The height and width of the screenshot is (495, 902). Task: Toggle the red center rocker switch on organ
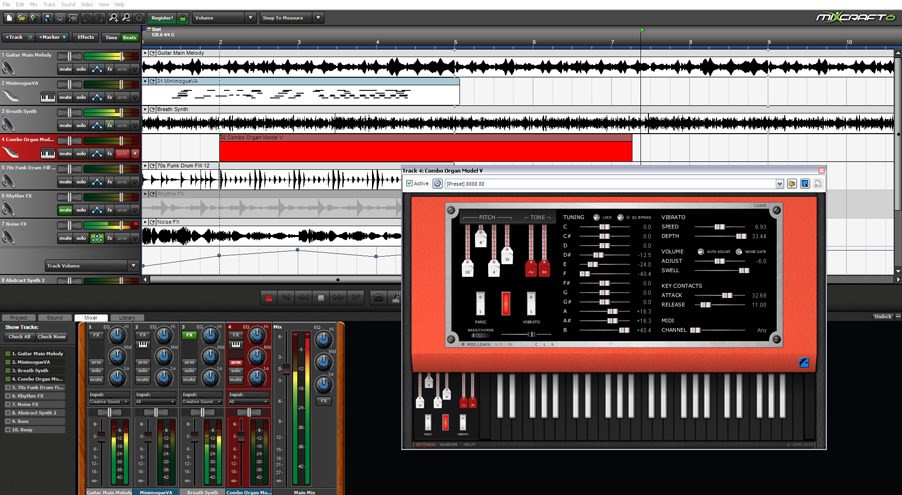pos(506,303)
